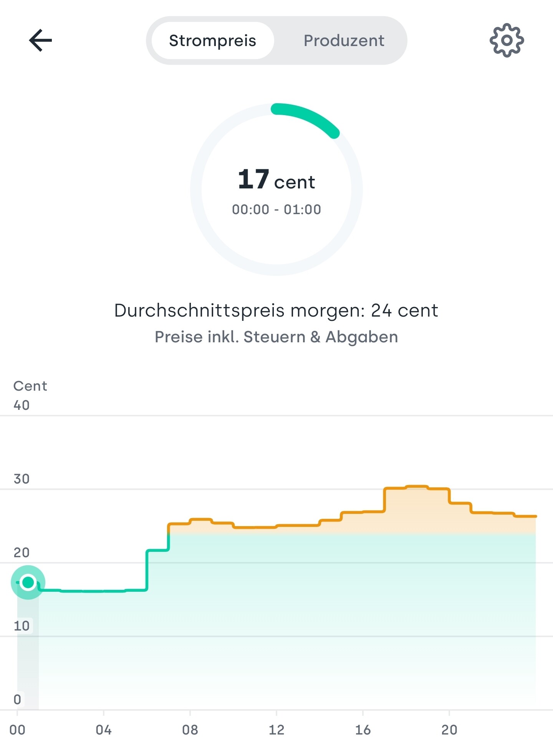Tap Durchschnittspreis morgen: 24 cent text
Screen dimensions: 553x756
276,310
